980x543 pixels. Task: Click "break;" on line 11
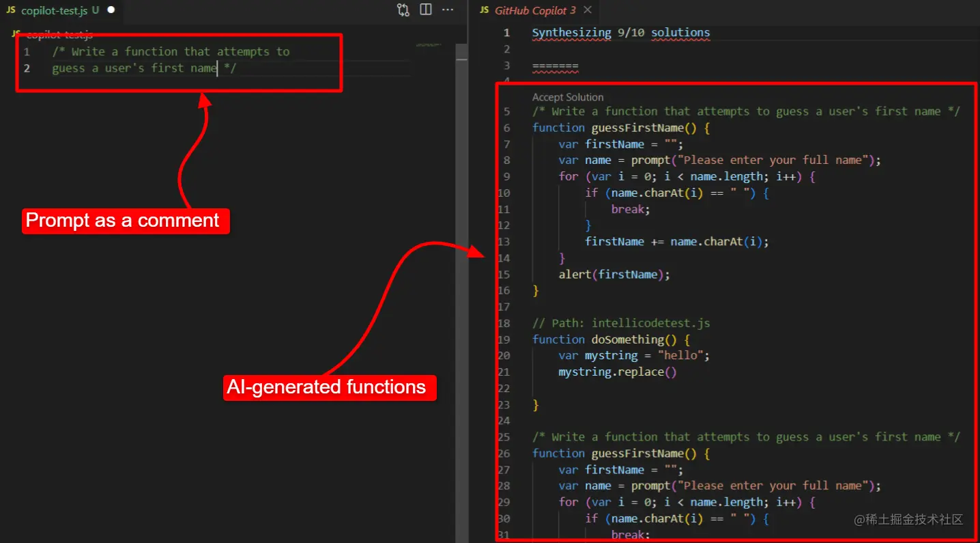tap(631, 209)
